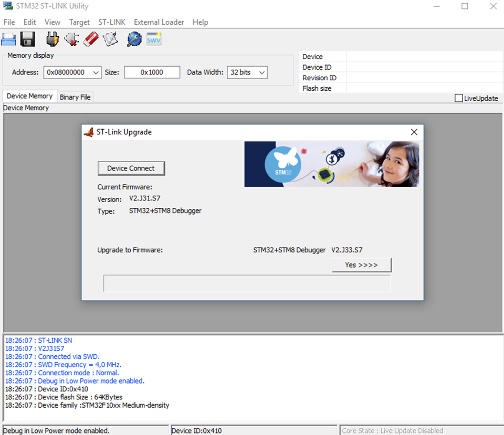Minimize the STM32 ST-LINK Utility window
504x435 pixels.
[x=436, y=6]
